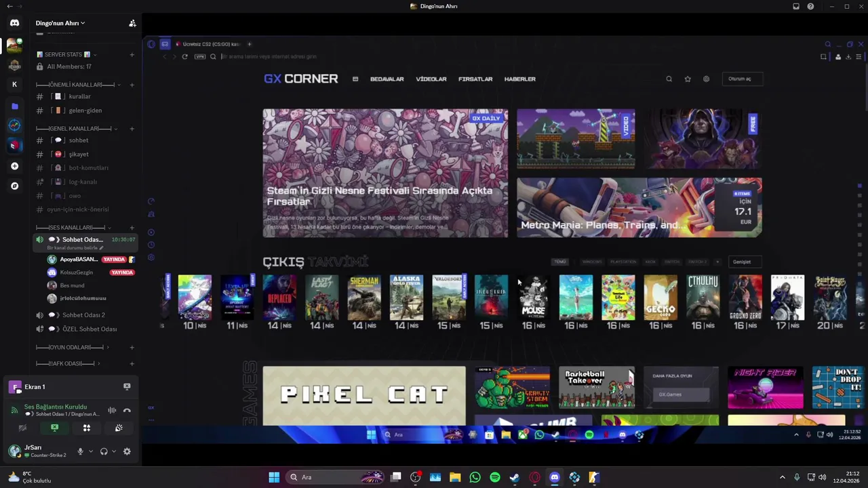
Task: Open GX Corner hamburger menu icon
Action: coord(355,79)
